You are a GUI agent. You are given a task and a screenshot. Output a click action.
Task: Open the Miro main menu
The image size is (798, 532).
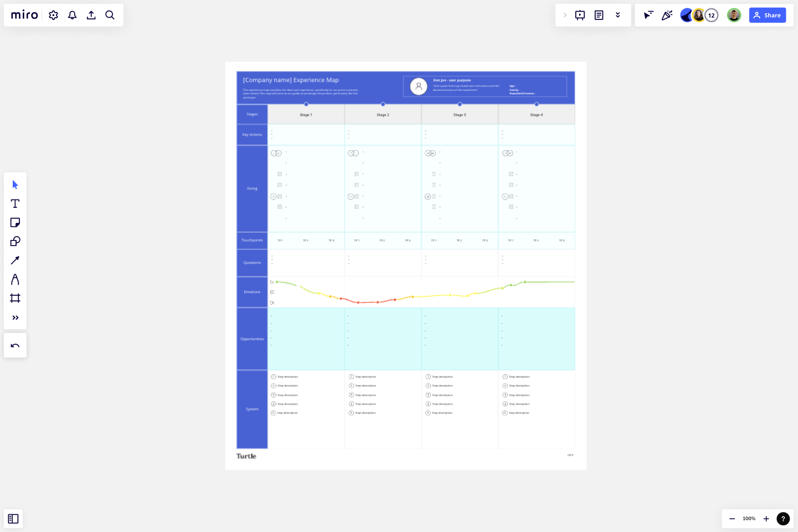click(x=24, y=15)
